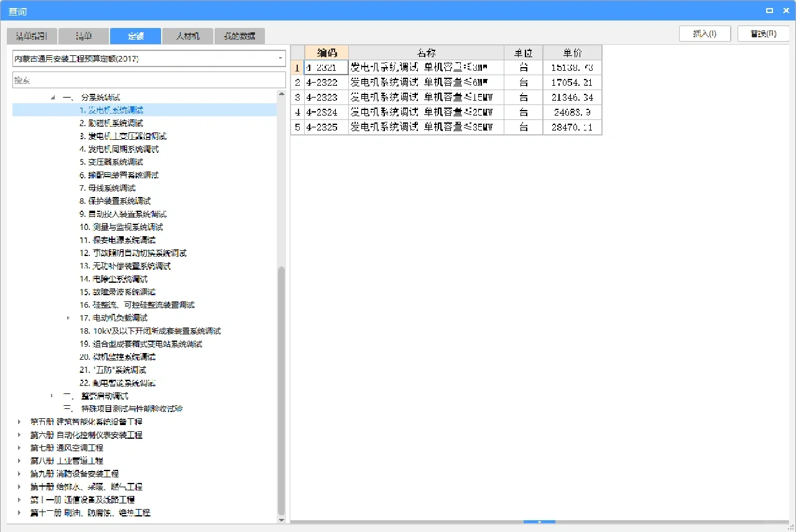Click the 插入(I) button
The image size is (796, 532).
(705, 34)
